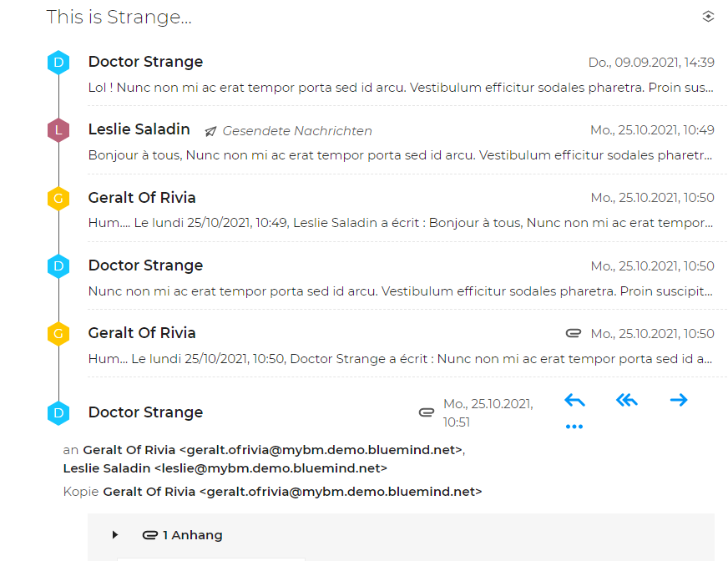This screenshot has width=728, height=561.
Task: Click paperclip icon on Geralt's 10:50 message
Action: point(573,333)
